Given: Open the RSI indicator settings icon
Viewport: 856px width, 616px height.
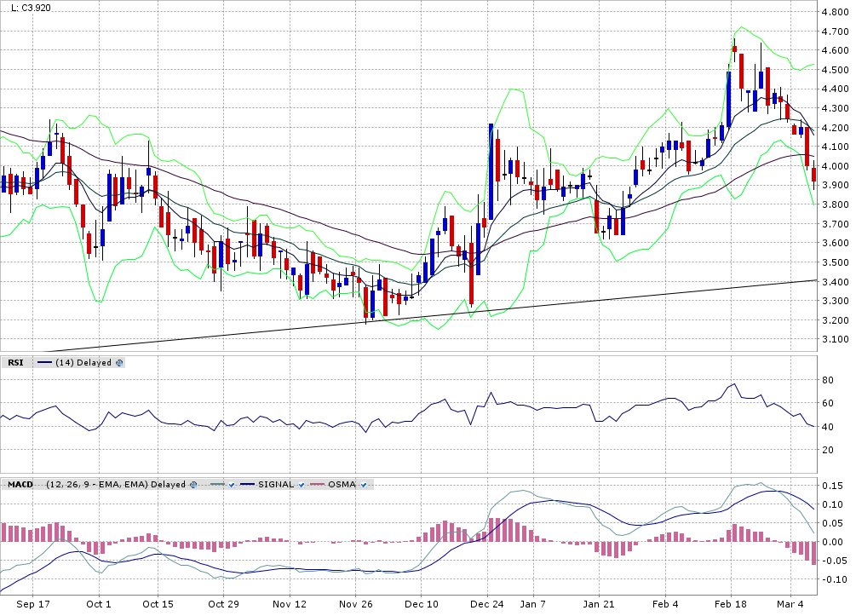Looking at the screenshot, I should click(x=119, y=363).
